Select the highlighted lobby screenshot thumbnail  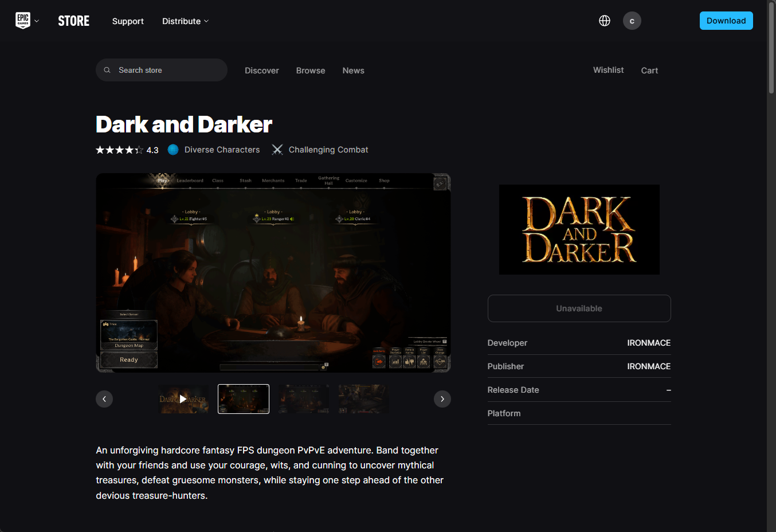tap(244, 399)
